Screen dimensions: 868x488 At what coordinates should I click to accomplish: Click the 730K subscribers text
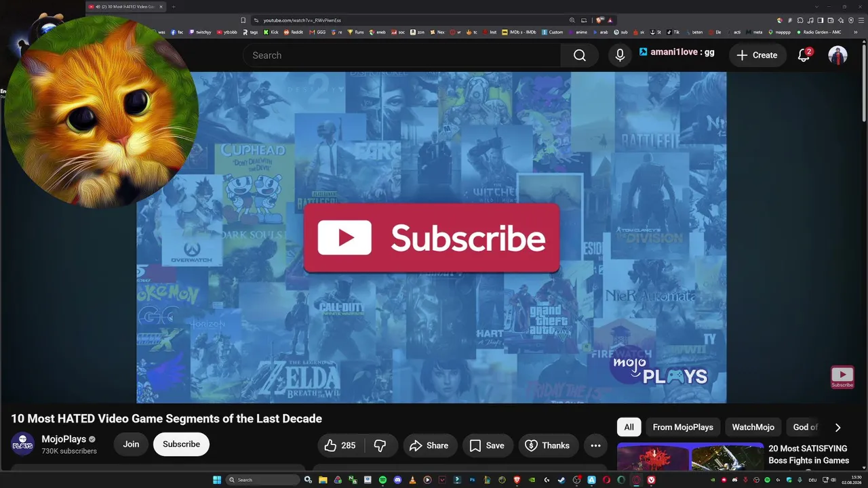[69, 451]
